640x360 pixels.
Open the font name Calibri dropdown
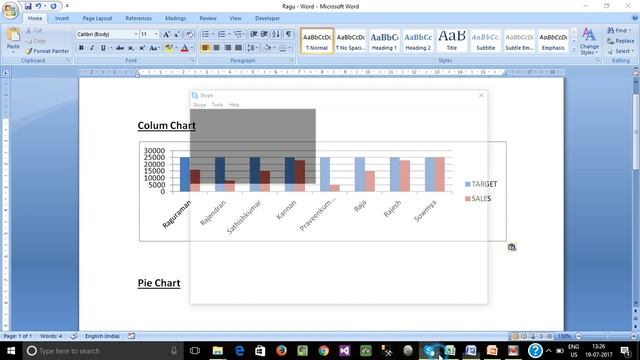(136, 34)
